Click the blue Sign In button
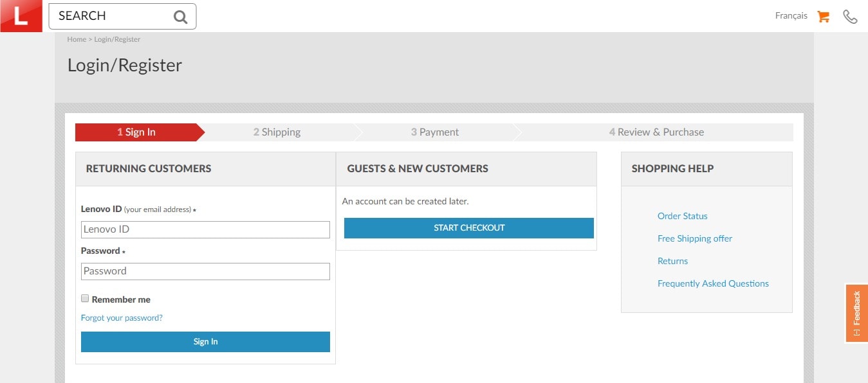The width and height of the screenshot is (868, 383). tap(205, 342)
